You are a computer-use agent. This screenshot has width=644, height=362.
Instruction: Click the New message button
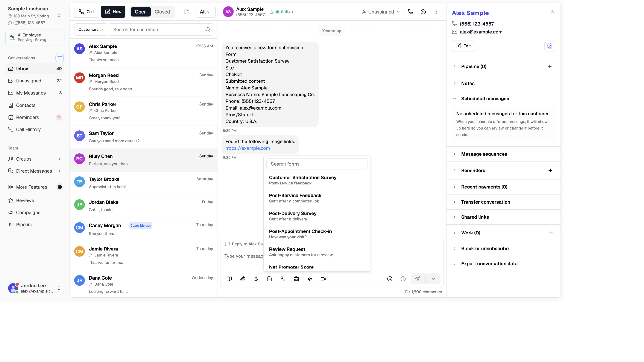[113, 12]
